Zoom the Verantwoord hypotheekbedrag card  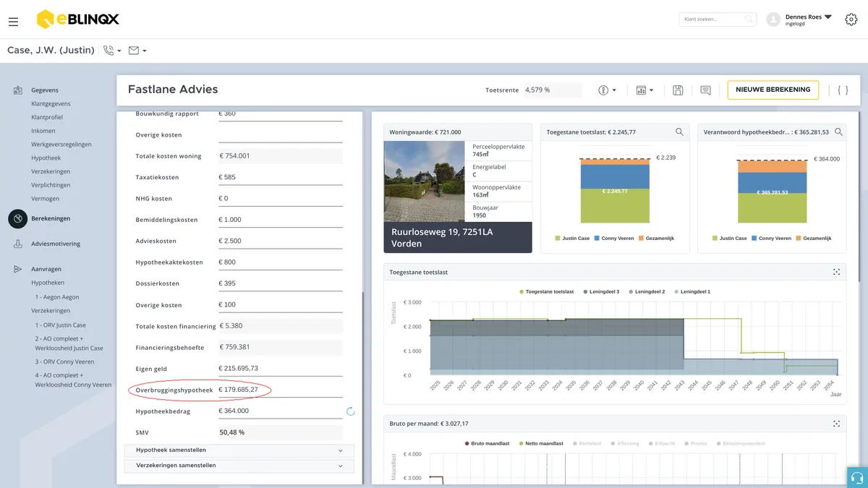[838, 132]
